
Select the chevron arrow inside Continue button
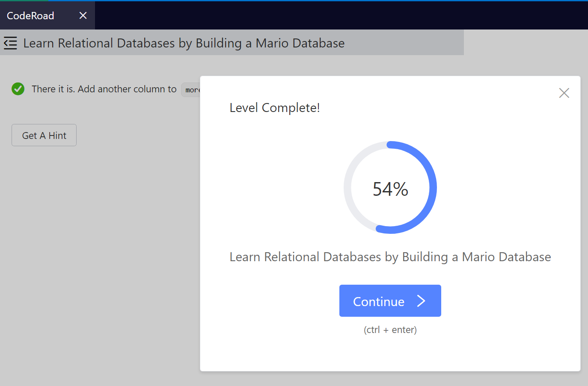tap(422, 301)
